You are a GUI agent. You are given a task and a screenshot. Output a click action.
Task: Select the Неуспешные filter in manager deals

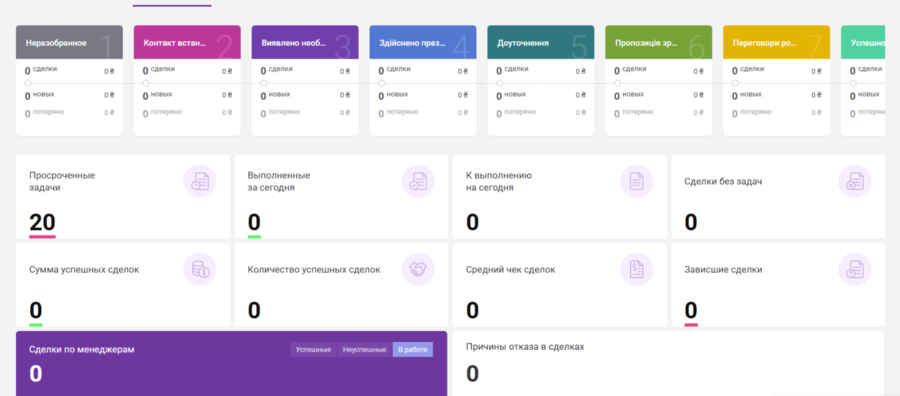(364, 350)
